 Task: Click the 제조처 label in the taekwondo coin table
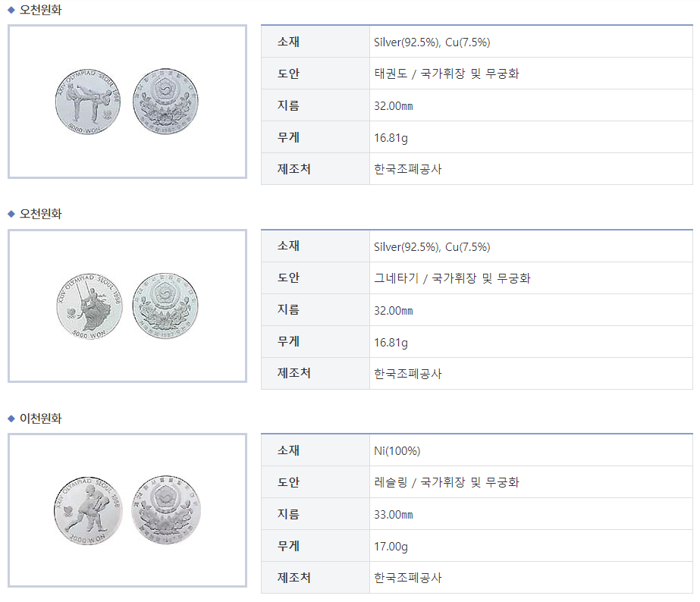click(294, 168)
